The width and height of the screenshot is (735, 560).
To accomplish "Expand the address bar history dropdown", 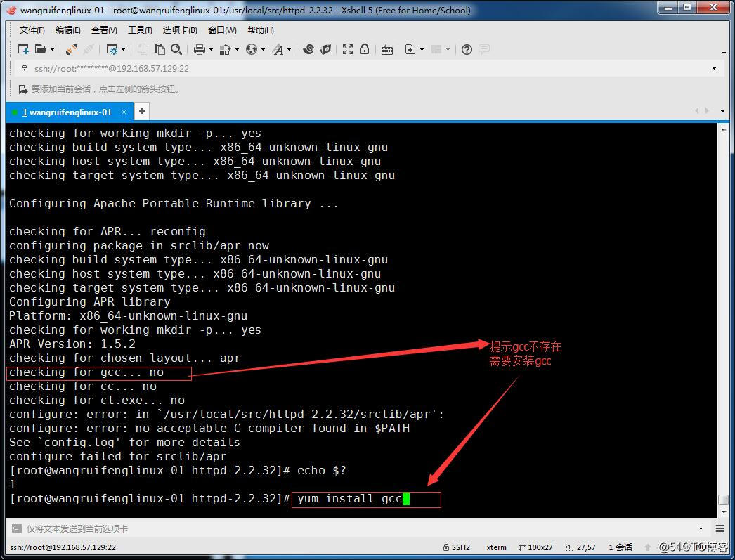I will click(x=714, y=69).
